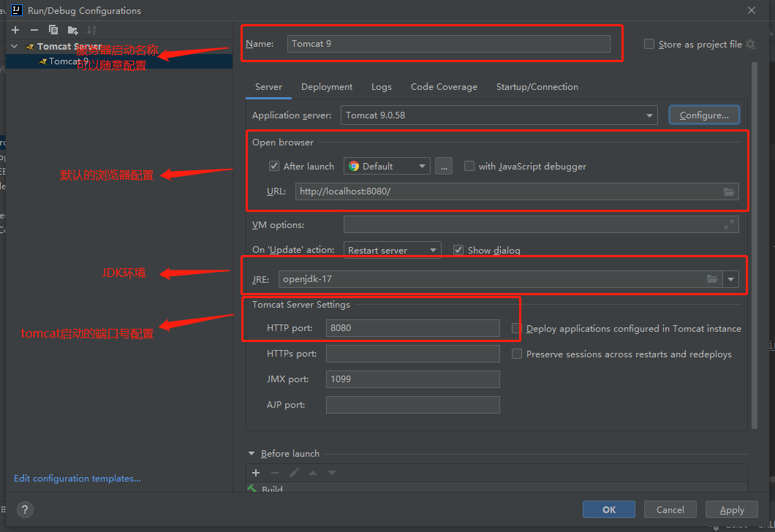Screen dimensions: 775x532
Task: Open the On 'Update' action dropdown
Action: point(393,250)
